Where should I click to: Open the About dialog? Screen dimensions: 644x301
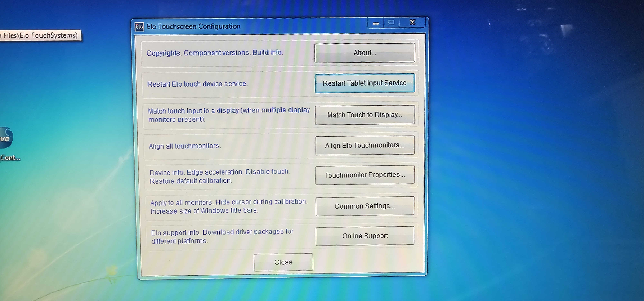click(365, 53)
